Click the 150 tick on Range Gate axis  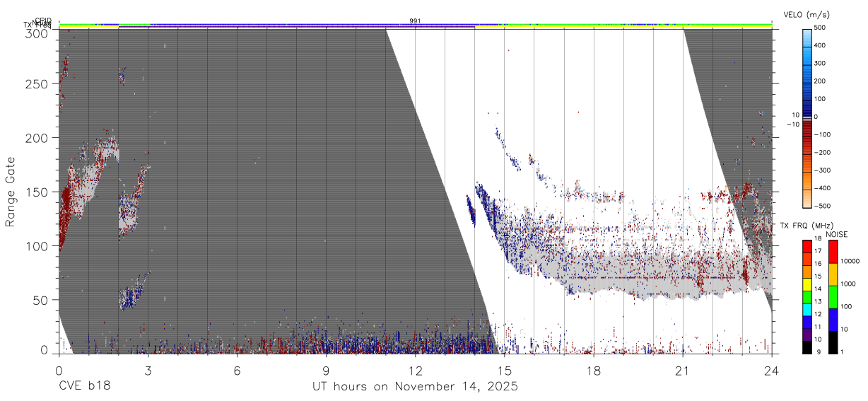point(37,192)
